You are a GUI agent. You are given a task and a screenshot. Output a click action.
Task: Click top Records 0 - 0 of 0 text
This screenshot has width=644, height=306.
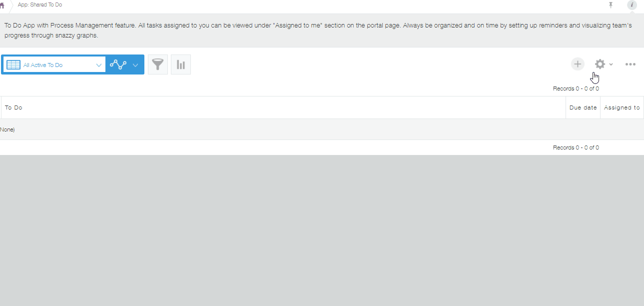(576, 88)
